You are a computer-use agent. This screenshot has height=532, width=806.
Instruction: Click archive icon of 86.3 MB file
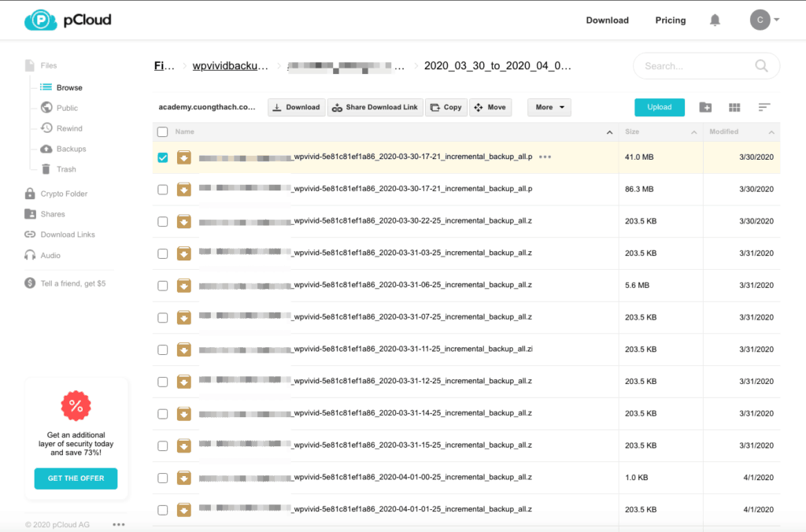(184, 189)
